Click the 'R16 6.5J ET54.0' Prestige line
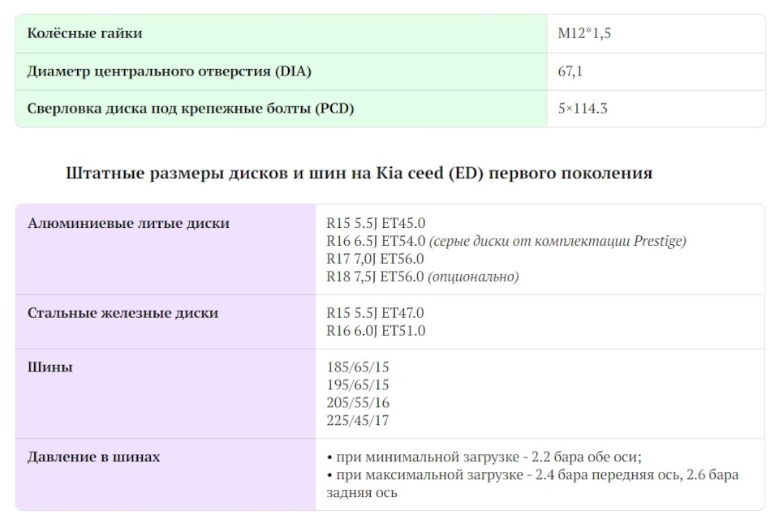Screen dimensions: 779x532 coord(506,241)
